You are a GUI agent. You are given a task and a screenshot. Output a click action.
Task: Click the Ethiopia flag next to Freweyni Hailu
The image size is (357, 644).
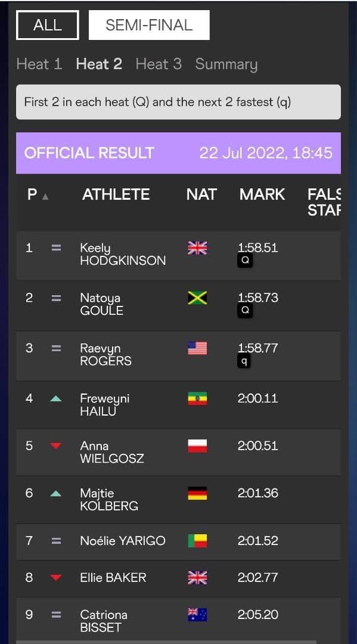197,398
